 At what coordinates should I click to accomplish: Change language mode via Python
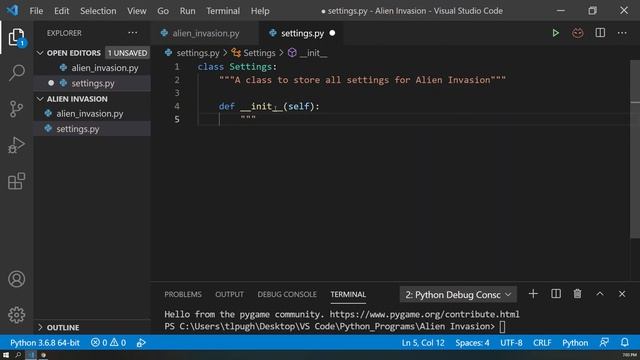pyautogui.click(x=575, y=343)
